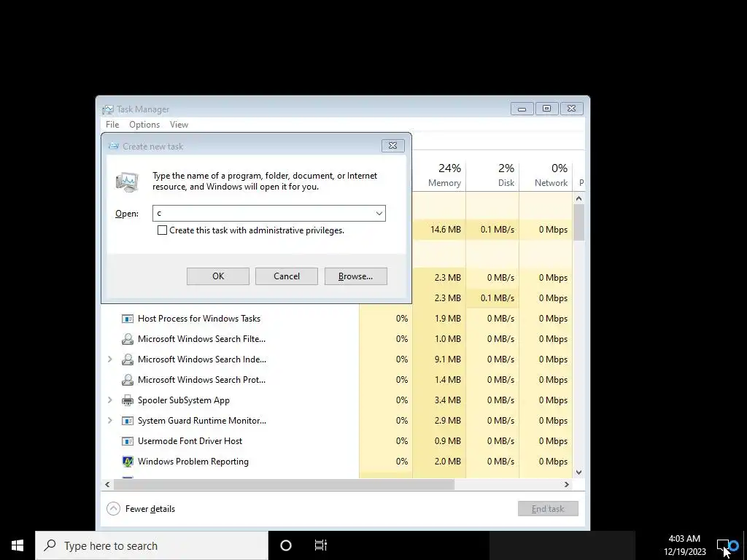Click OK in Create new task
The image size is (747, 560).
(217, 276)
